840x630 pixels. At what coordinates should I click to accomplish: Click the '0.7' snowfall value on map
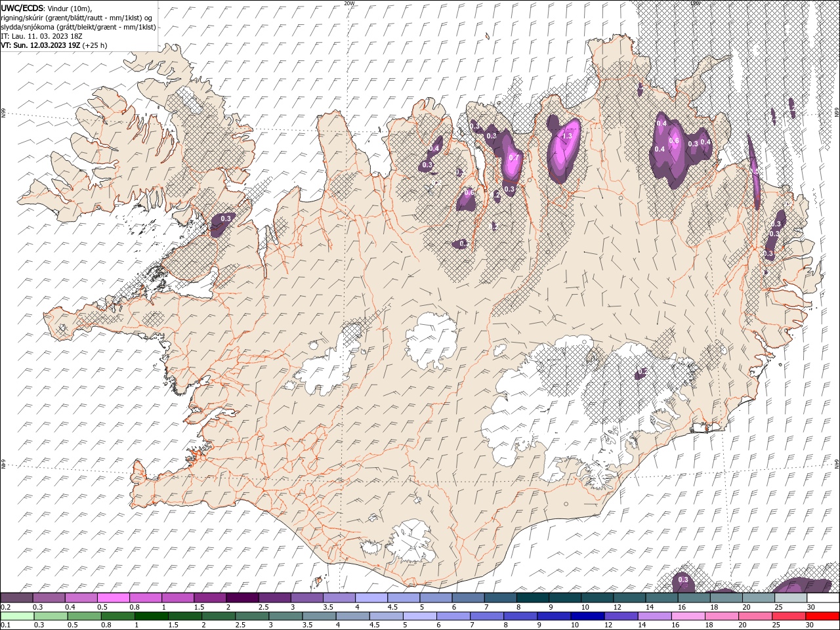coord(514,157)
